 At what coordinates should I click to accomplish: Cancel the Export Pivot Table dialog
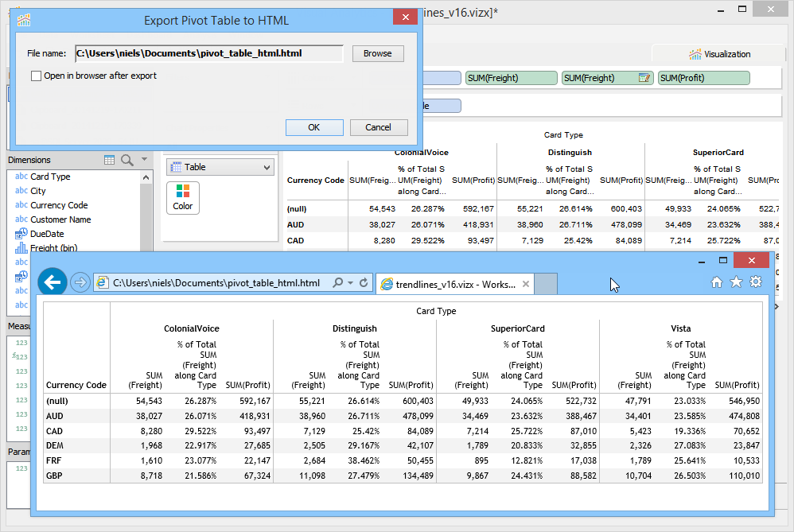pos(378,127)
